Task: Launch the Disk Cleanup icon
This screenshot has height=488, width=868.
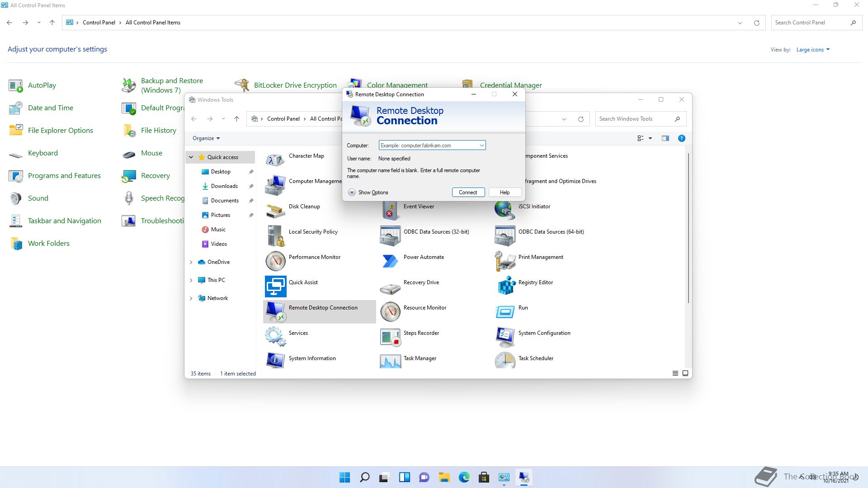Action: 275,210
